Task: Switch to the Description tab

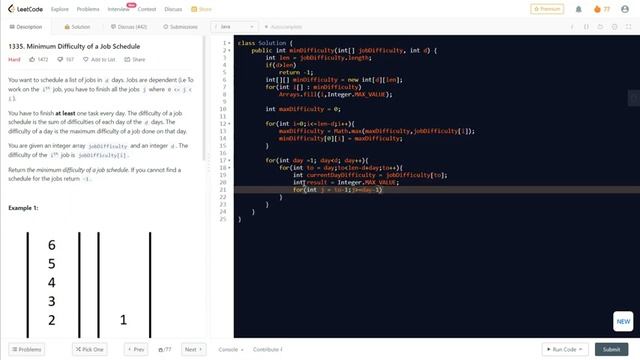Action: point(26,27)
